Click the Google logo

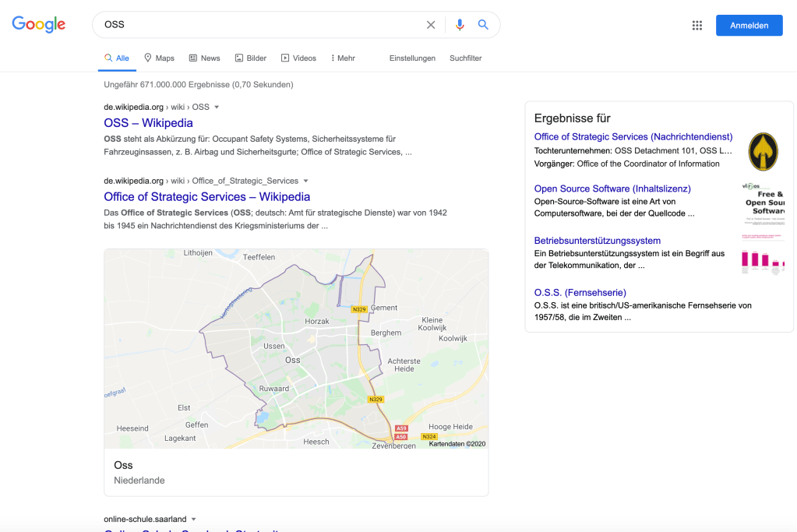point(38,24)
